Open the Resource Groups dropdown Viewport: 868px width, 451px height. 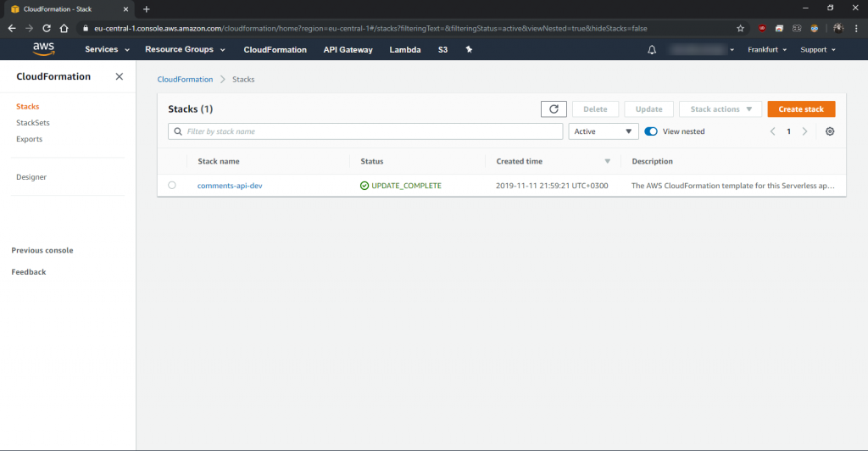click(x=185, y=49)
